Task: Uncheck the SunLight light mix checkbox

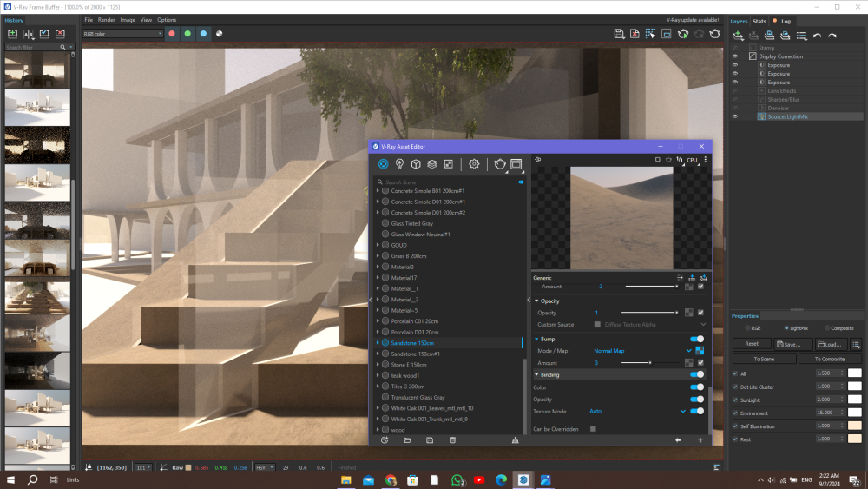Action: point(735,400)
